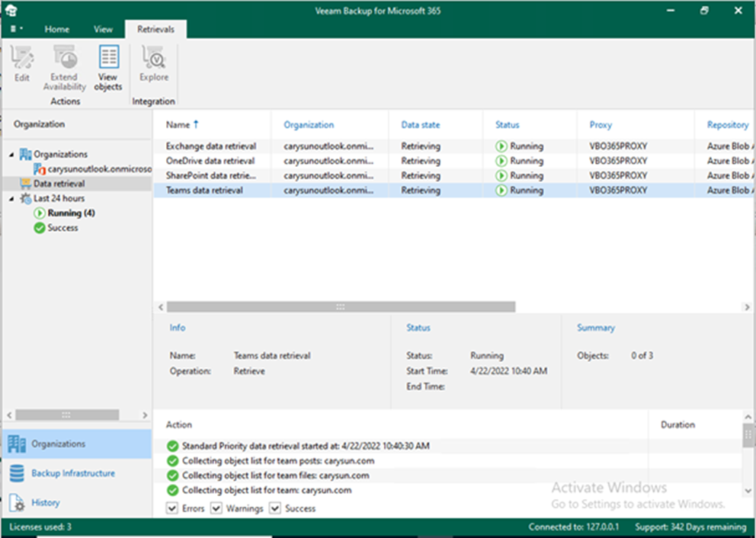Select the Running (4) tree item
The width and height of the screenshot is (756, 538).
click(71, 213)
